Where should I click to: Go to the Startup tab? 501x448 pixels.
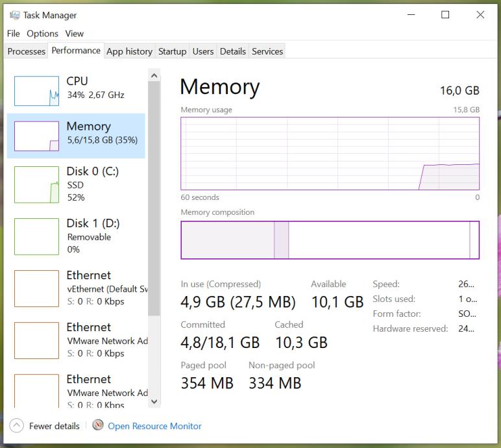pos(172,51)
